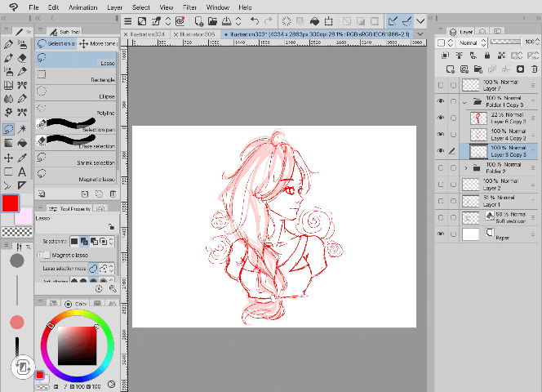The image size is (542, 392).
Task: Select the Auto select magic wand tool
Action: 22,129
